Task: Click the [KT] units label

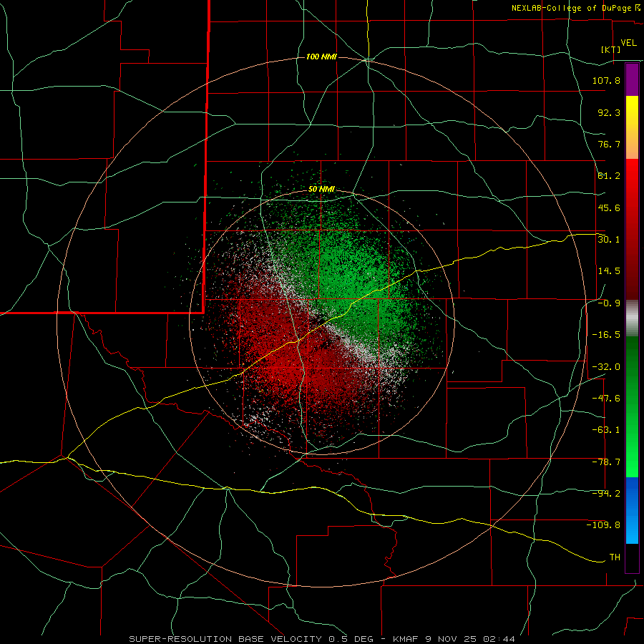Action: point(611,49)
